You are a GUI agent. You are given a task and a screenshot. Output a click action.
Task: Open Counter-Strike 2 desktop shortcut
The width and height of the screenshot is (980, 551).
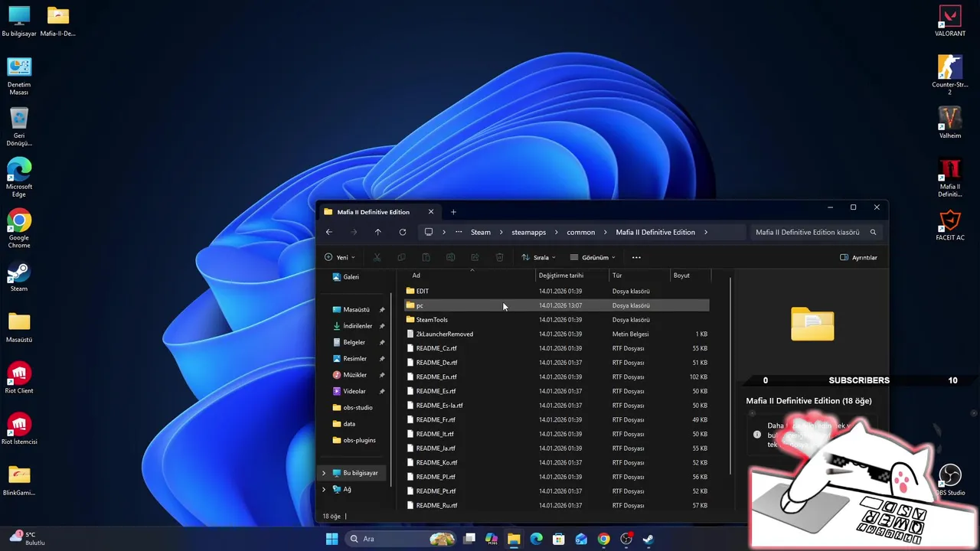click(950, 75)
